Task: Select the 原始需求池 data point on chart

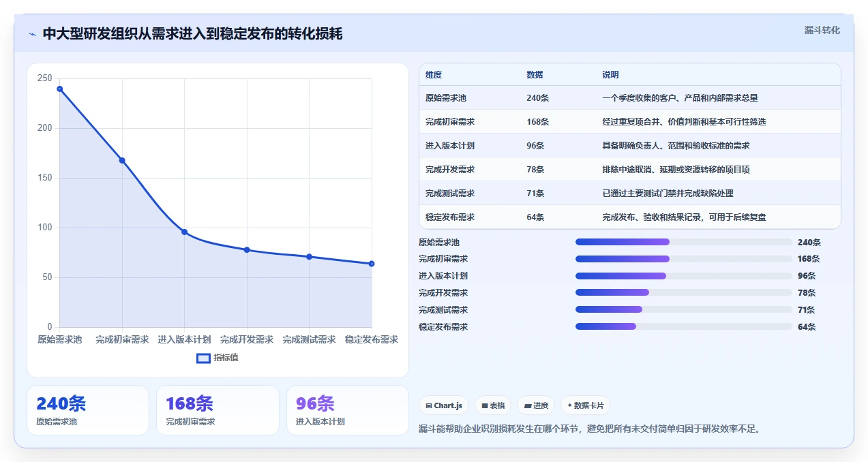Action: pyautogui.click(x=60, y=89)
